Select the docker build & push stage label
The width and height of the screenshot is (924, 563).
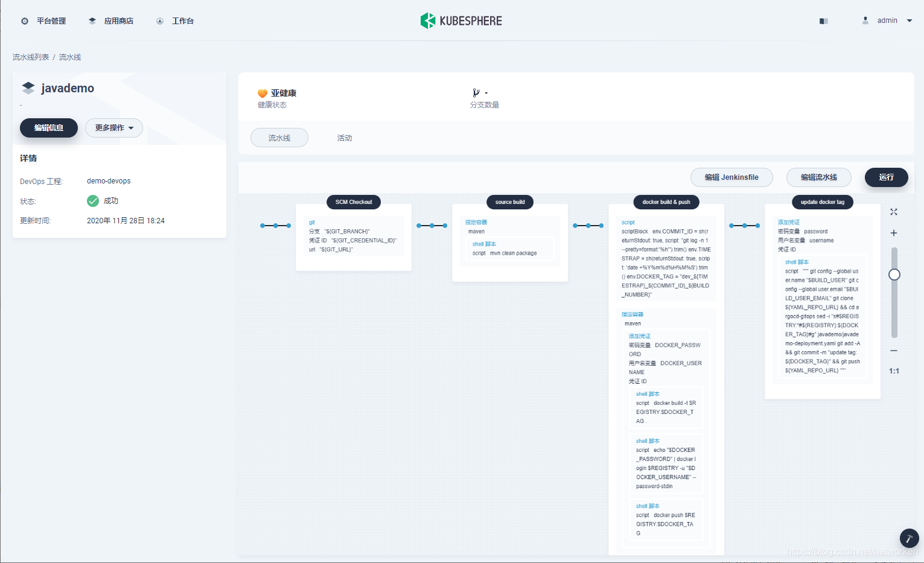pyautogui.click(x=666, y=202)
